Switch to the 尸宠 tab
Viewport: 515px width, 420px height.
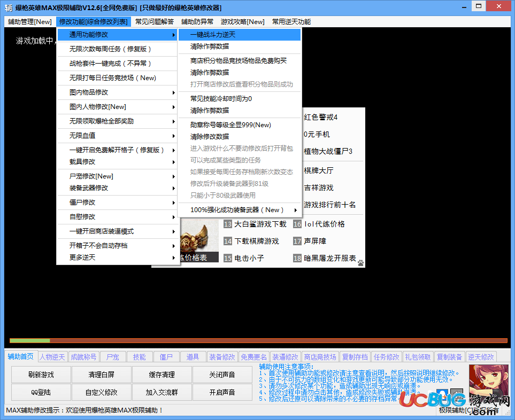tap(113, 357)
